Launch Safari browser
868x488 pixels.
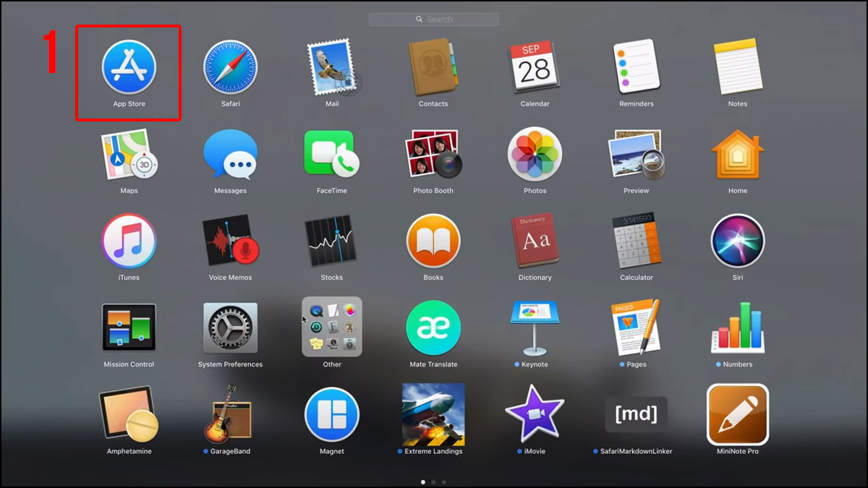coord(231,67)
